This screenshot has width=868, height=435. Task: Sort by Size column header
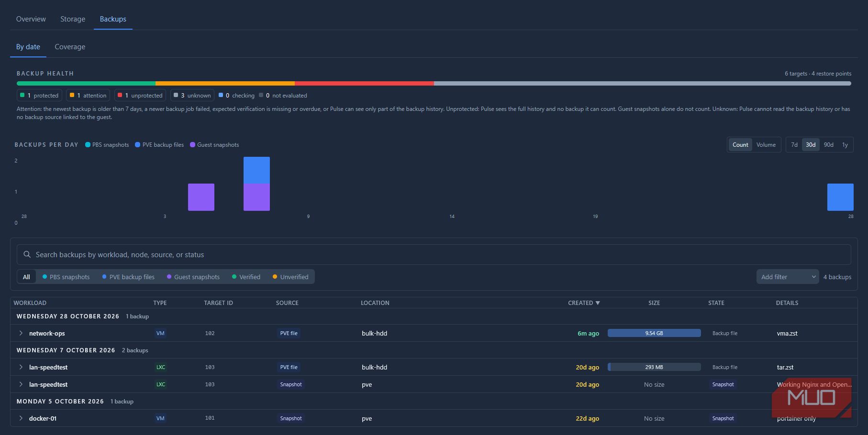[x=654, y=303]
